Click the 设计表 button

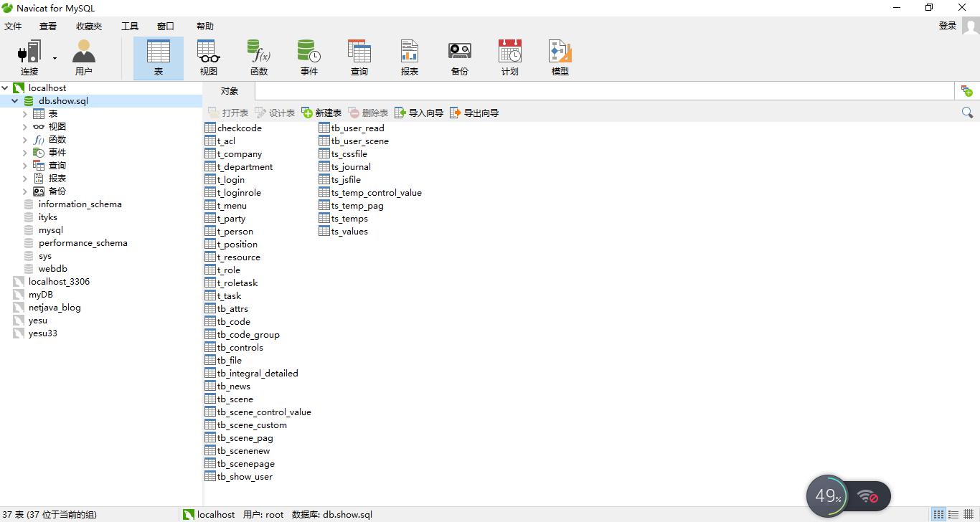click(x=275, y=113)
